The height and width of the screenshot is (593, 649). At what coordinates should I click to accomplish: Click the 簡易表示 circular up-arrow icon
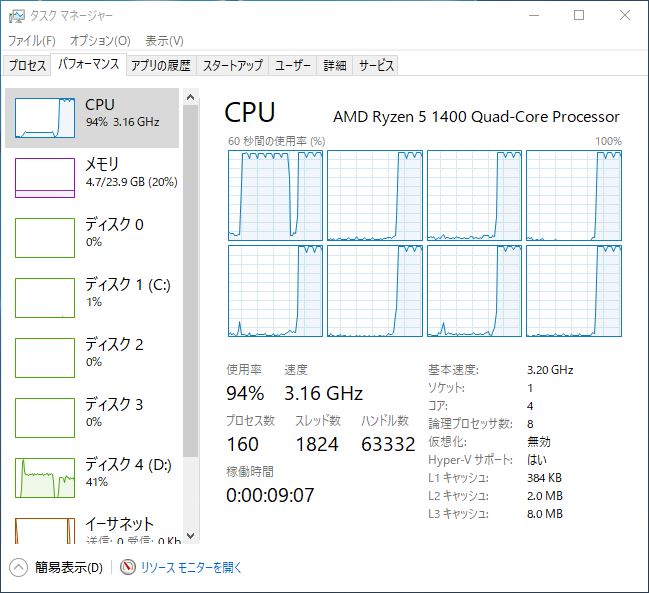18,568
